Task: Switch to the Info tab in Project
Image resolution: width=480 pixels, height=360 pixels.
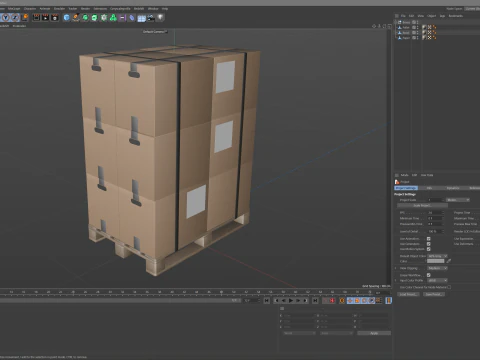Action: tap(429, 188)
